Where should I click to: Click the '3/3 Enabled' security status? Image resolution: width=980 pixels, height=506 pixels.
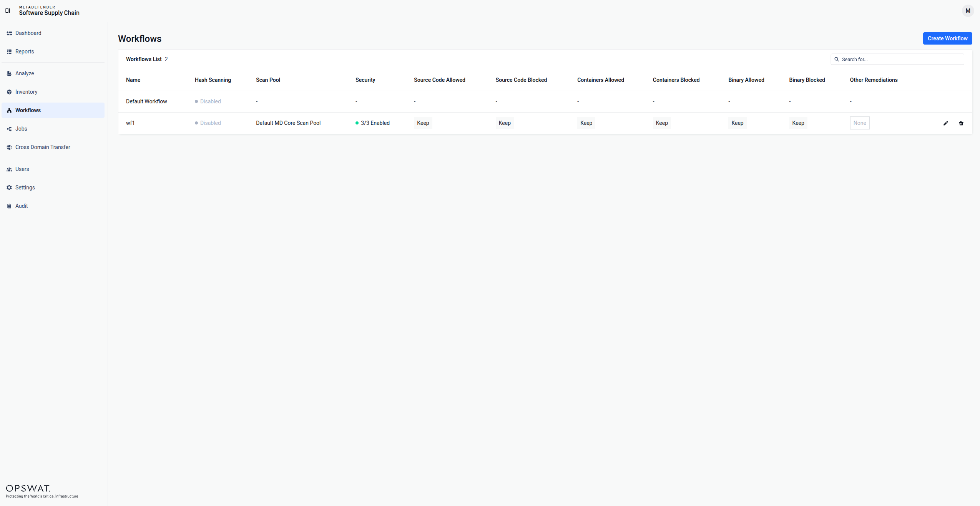pos(372,123)
